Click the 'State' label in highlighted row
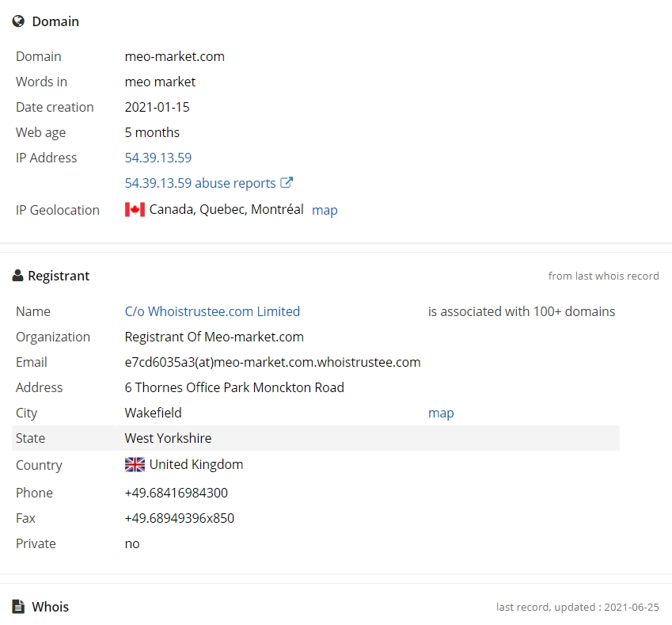Image resolution: width=672 pixels, height=625 pixels. tap(30, 438)
